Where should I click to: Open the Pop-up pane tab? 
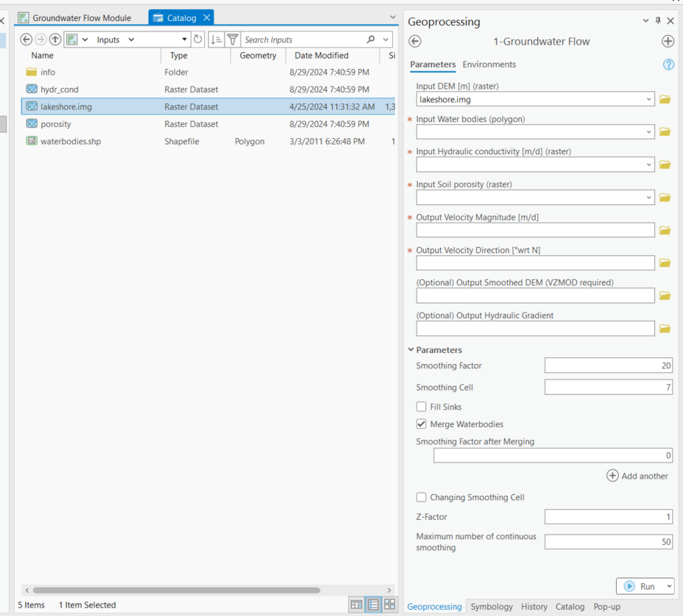607,606
